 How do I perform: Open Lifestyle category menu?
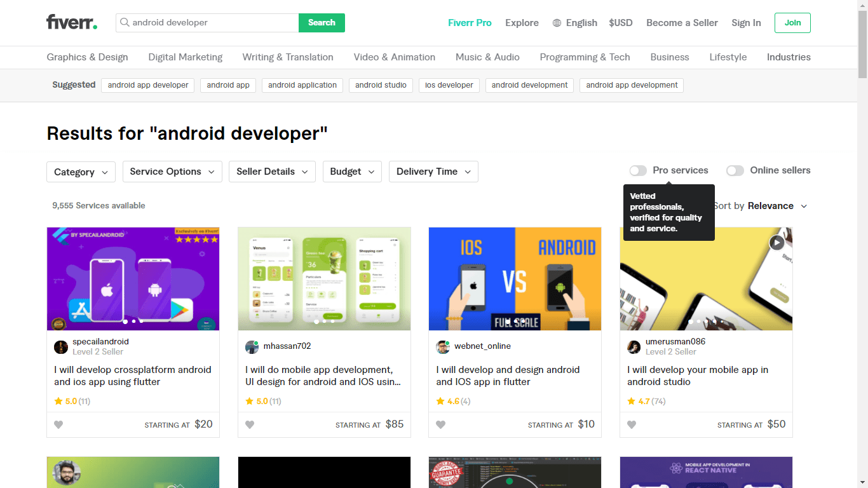click(728, 57)
